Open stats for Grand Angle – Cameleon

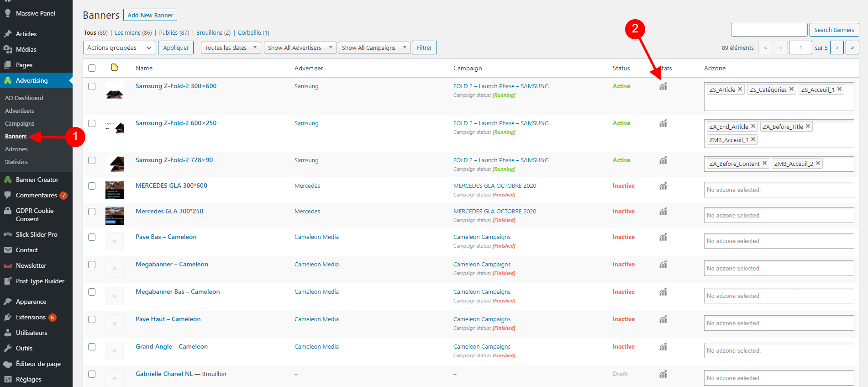(663, 347)
